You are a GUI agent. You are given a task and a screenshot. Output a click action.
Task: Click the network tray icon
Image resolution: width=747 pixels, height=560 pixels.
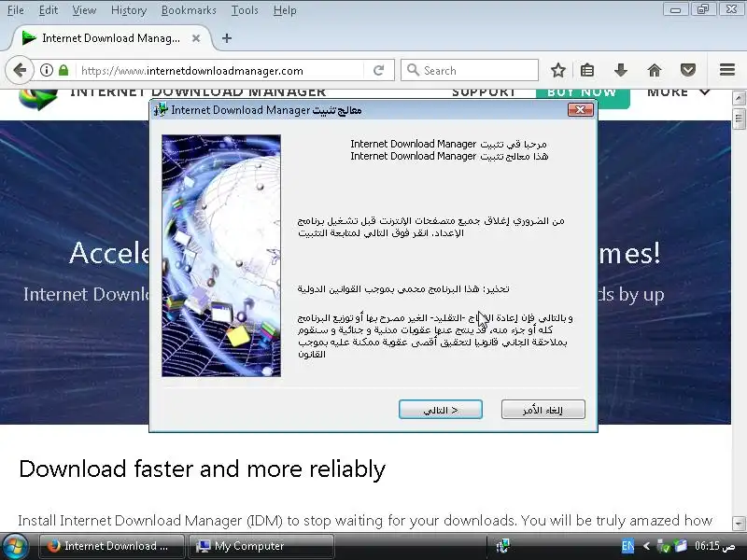click(663, 546)
